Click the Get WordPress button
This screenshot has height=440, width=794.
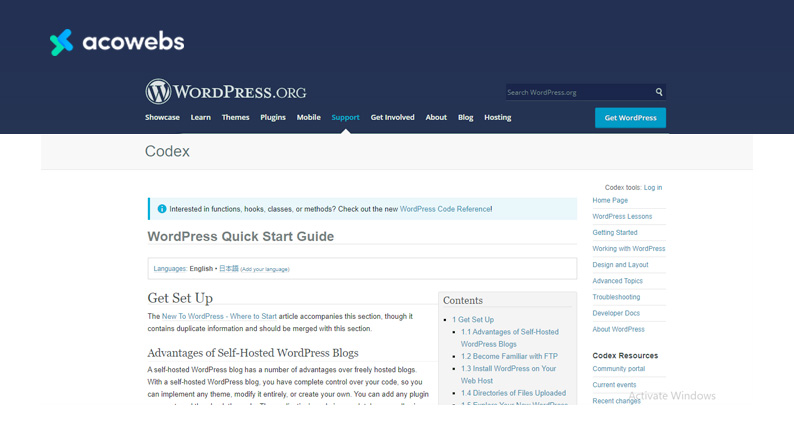tap(630, 117)
